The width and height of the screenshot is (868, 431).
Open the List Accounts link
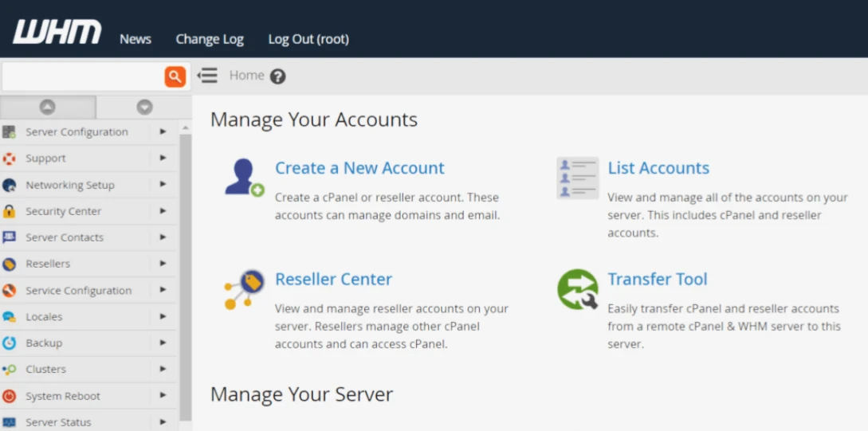658,167
